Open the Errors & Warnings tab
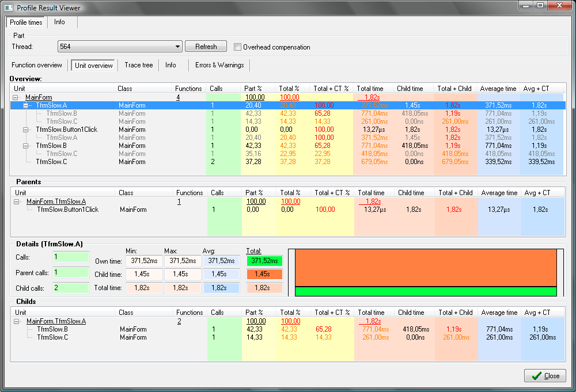576x392 pixels. [x=219, y=65]
